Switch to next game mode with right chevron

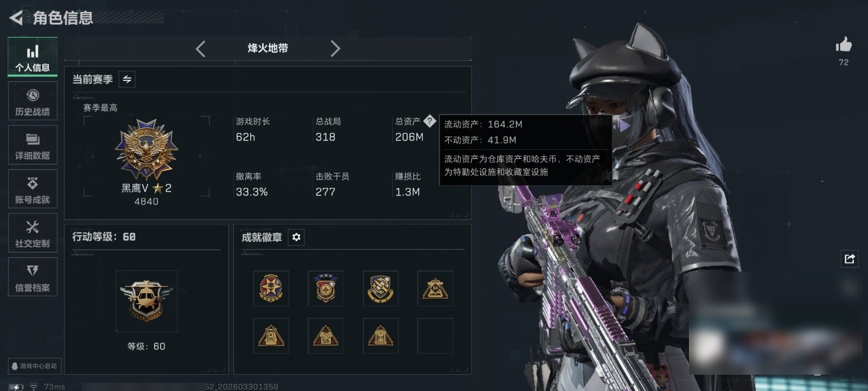point(335,49)
